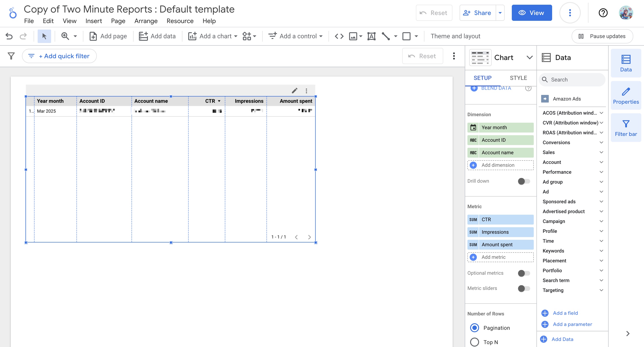Enable the Drill down toggle

tap(524, 181)
